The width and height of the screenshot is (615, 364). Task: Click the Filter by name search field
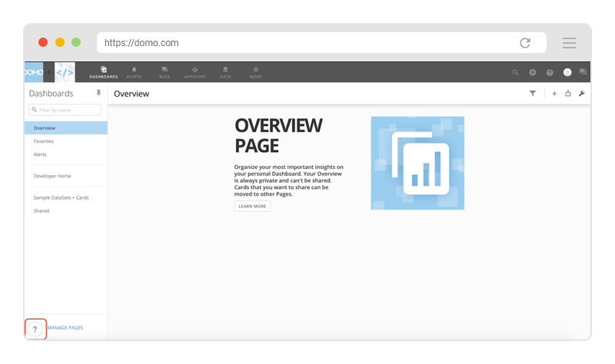(65, 111)
